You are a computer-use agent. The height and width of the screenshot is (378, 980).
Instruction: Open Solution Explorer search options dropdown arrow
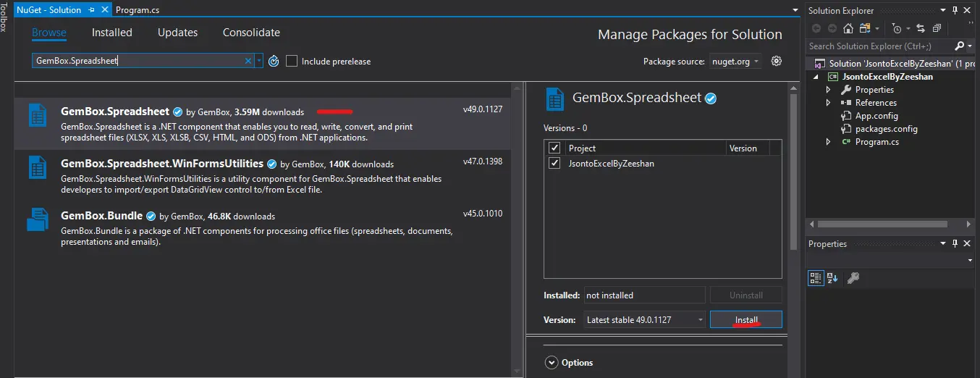(970, 46)
